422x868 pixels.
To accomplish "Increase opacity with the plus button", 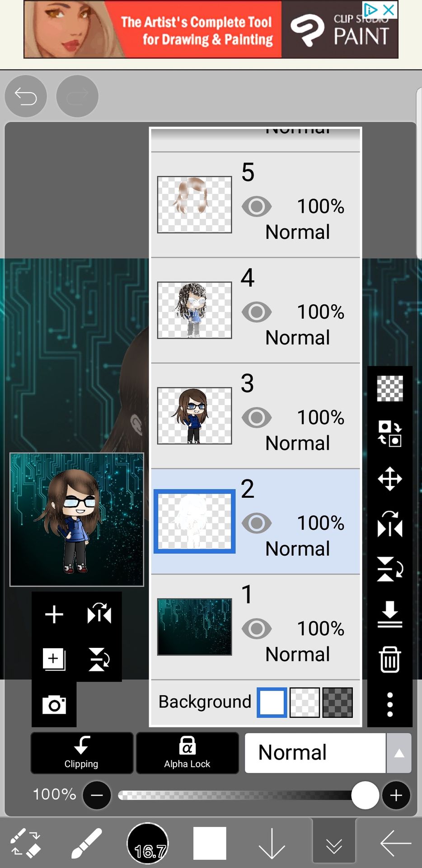I will 396,795.
